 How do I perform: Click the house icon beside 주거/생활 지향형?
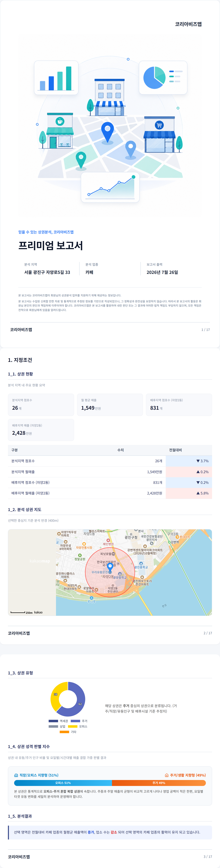[x=166, y=775]
